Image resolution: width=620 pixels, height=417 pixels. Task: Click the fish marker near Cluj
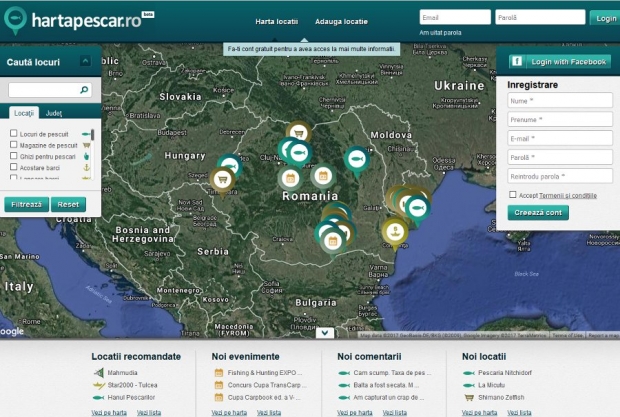point(299,152)
